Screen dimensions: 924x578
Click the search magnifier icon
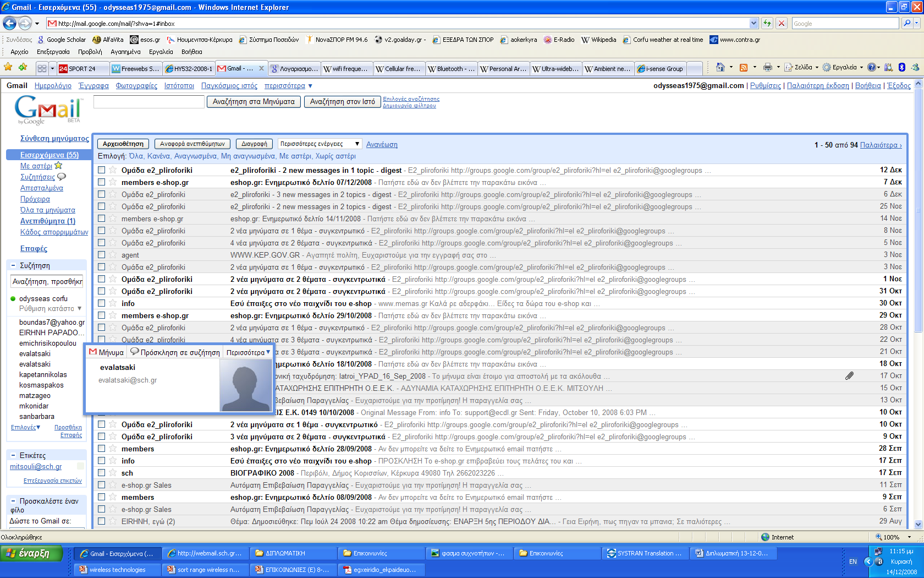[907, 23]
